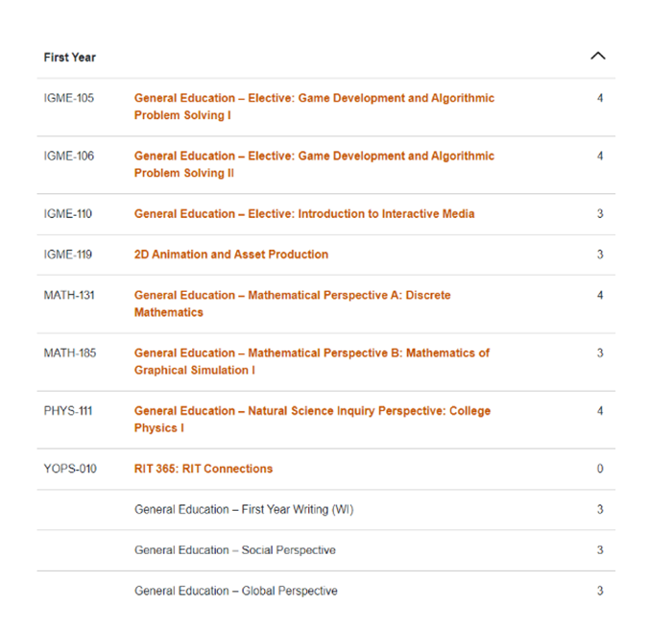Click the IGME-110 course code
Viewport: 672px width, 630px height.
(x=68, y=213)
